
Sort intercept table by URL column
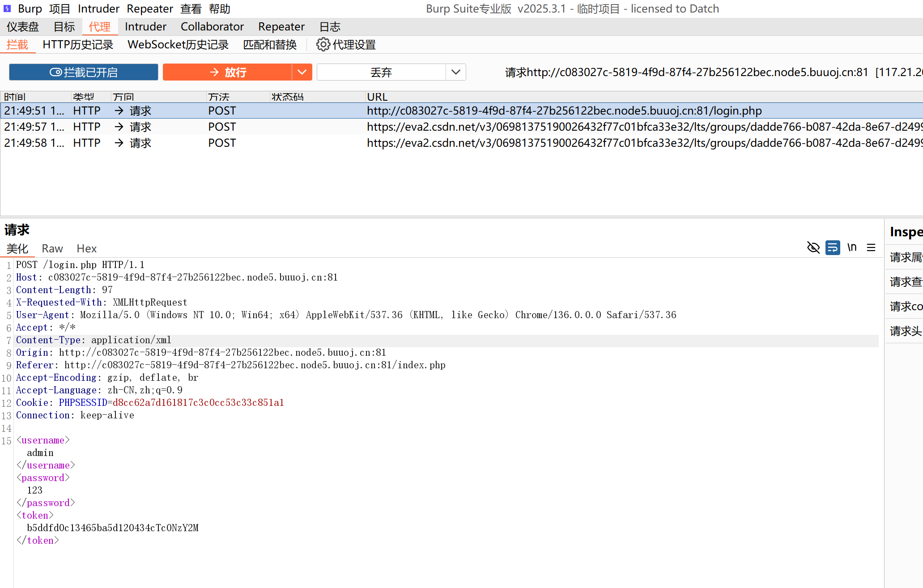coord(377,97)
